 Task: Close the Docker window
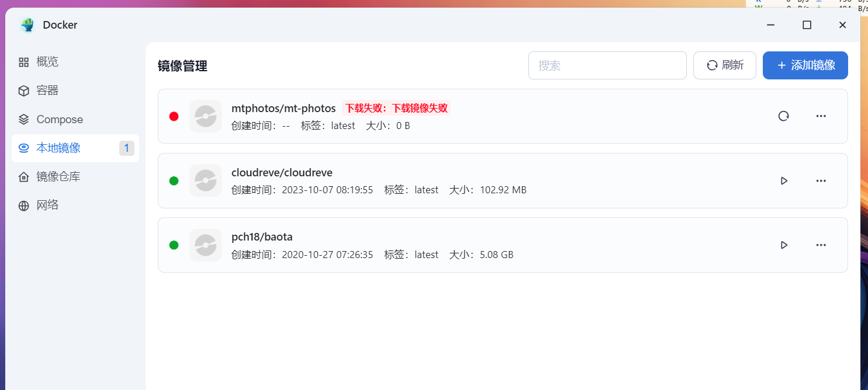click(x=842, y=25)
